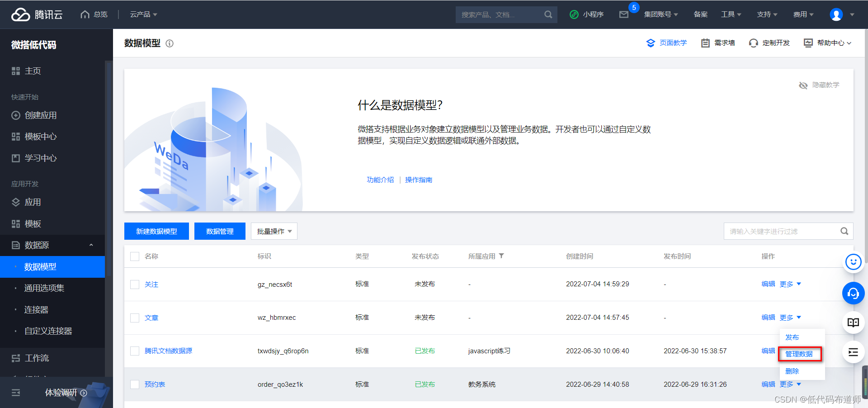Open 更多 dropdown in 文章 row

(x=790, y=318)
